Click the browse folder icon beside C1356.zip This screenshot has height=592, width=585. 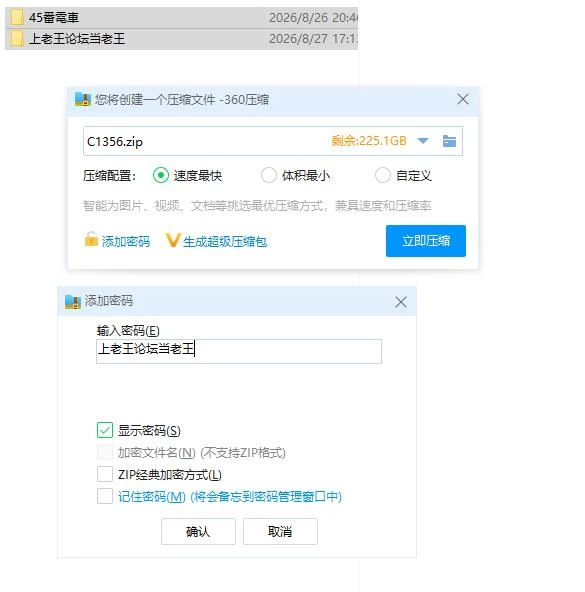[449, 141]
